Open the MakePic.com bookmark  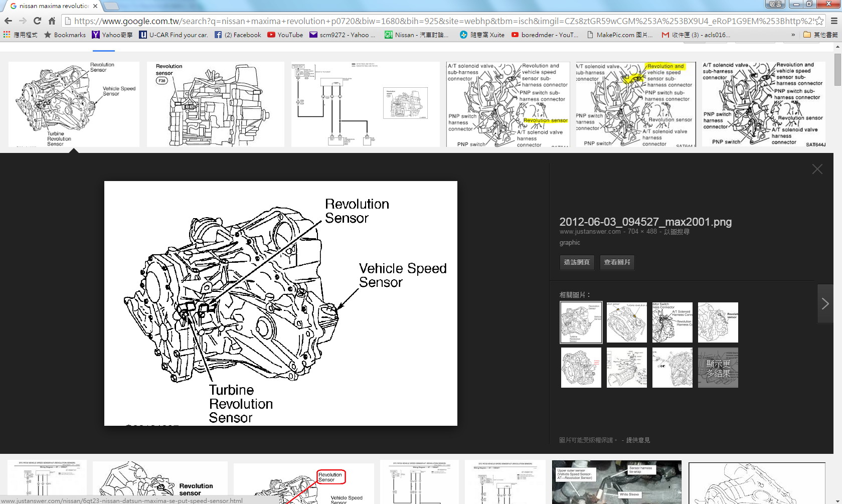point(620,35)
